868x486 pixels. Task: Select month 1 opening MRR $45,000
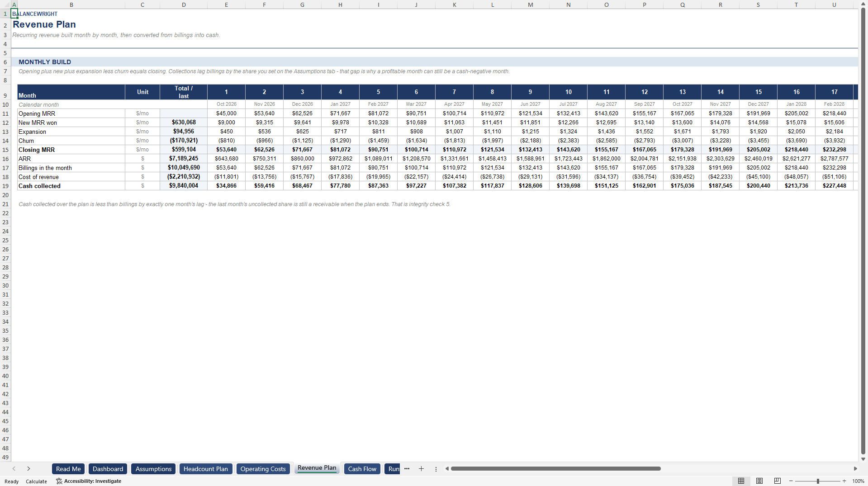point(226,113)
